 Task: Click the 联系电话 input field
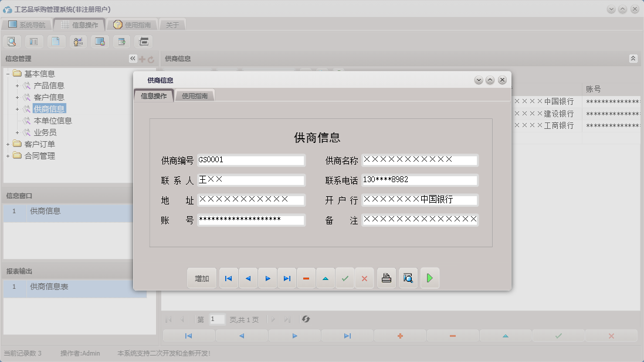(x=419, y=180)
